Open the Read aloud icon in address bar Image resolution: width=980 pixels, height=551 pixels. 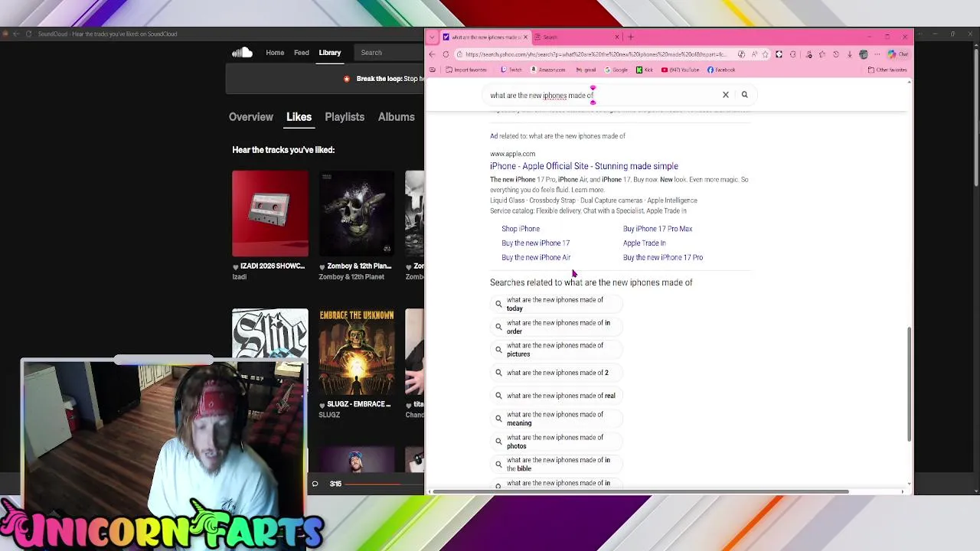[x=754, y=54]
